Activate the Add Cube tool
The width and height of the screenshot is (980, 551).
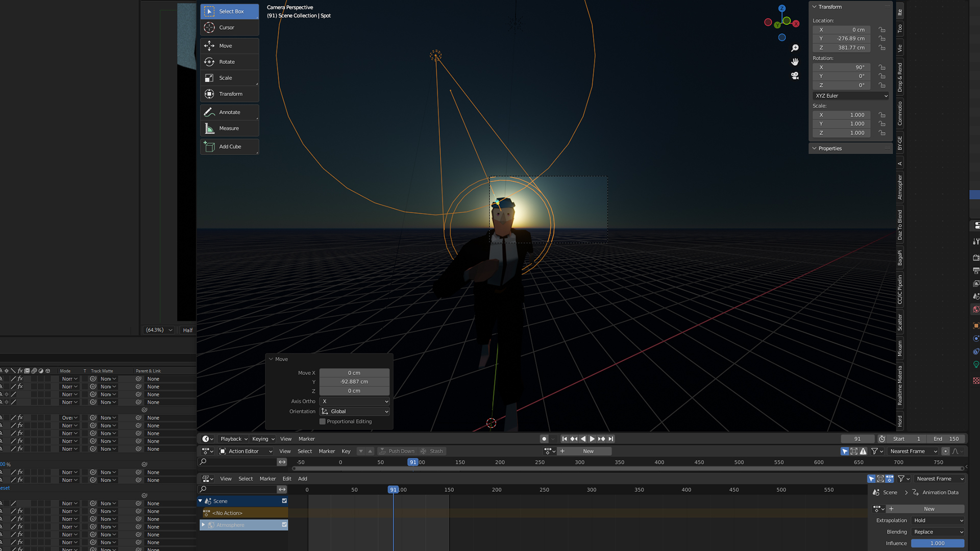coord(230,146)
